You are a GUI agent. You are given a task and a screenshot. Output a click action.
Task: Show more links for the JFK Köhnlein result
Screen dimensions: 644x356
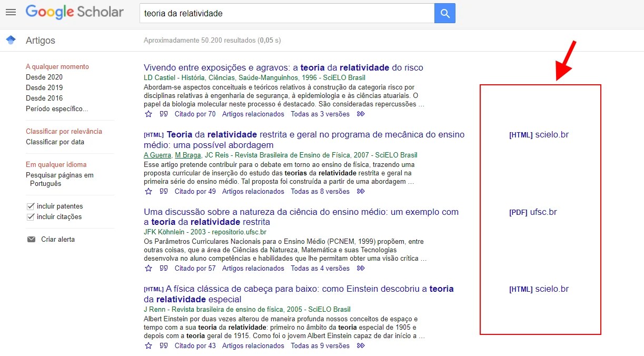[361, 268]
